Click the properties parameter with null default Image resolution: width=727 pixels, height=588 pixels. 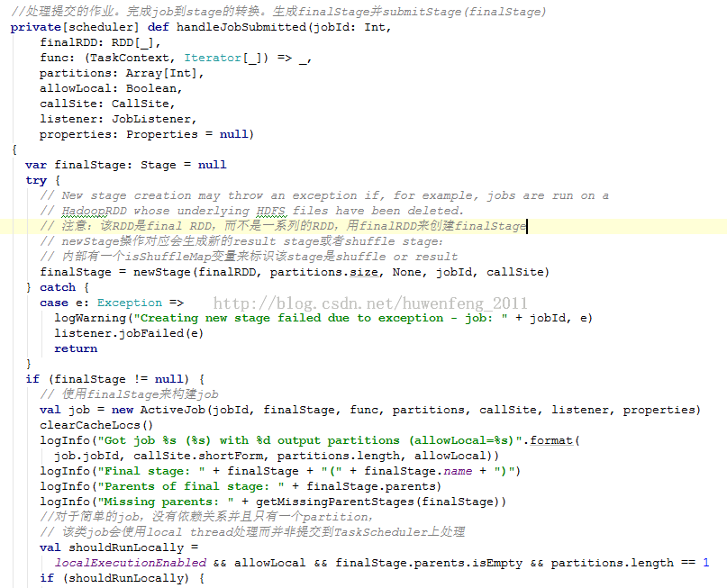144,134
